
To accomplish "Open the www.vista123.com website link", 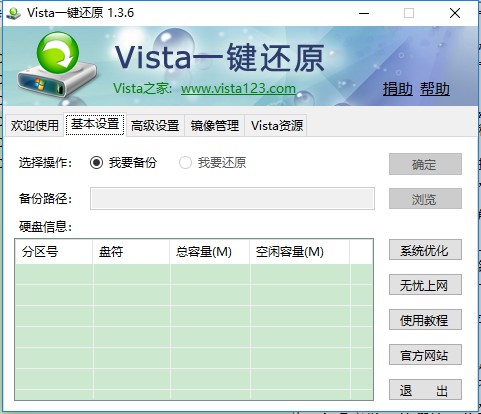I will (x=238, y=89).
